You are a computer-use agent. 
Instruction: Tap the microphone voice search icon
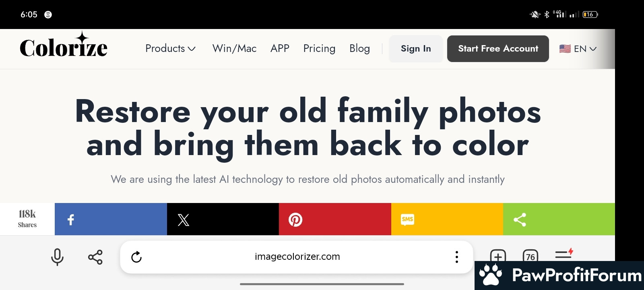(57, 257)
